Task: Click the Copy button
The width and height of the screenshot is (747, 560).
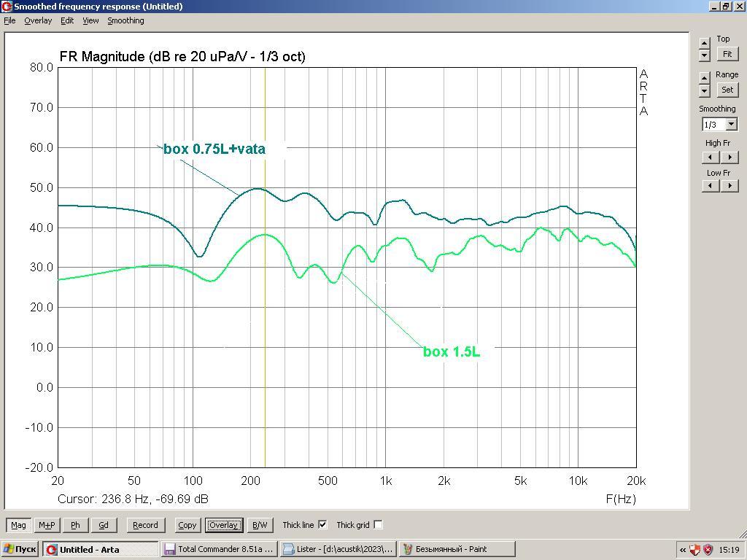Action: (x=187, y=525)
